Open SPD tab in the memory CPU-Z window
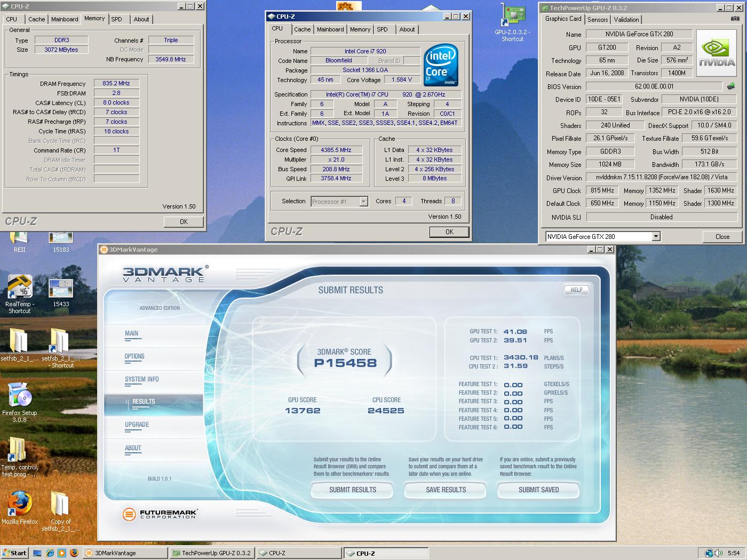The width and height of the screenshot is (747, 560). point(117,19)
